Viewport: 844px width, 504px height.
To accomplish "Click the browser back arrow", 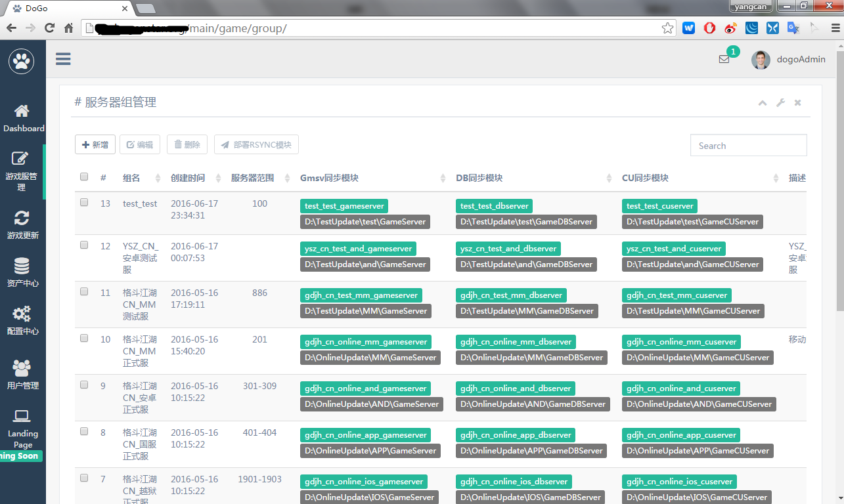I will pos(11,28).
